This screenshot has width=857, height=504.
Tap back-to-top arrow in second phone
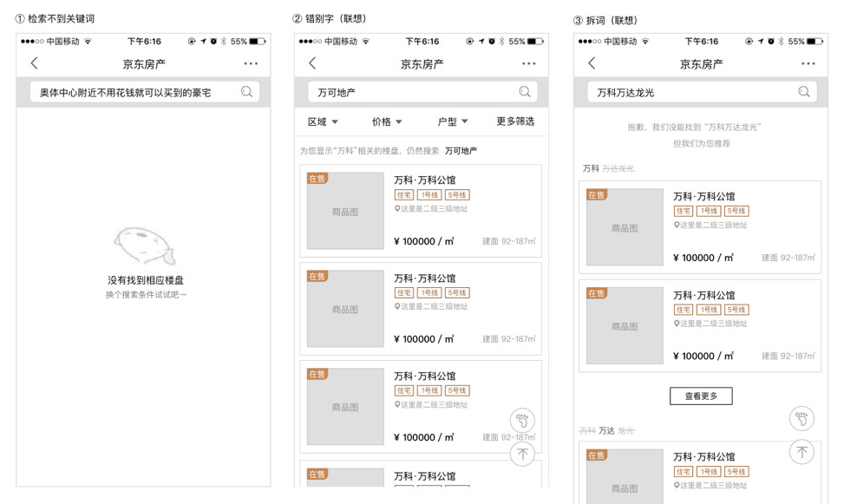522,454
